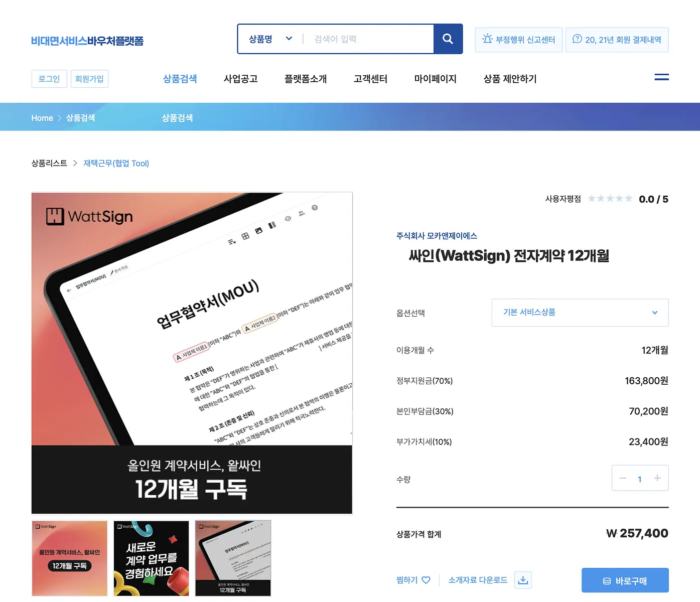This screenshot has height=602, width=700.
Task: Follow the 재택근무(협업 Tool) category link
Action: (116, 164)
